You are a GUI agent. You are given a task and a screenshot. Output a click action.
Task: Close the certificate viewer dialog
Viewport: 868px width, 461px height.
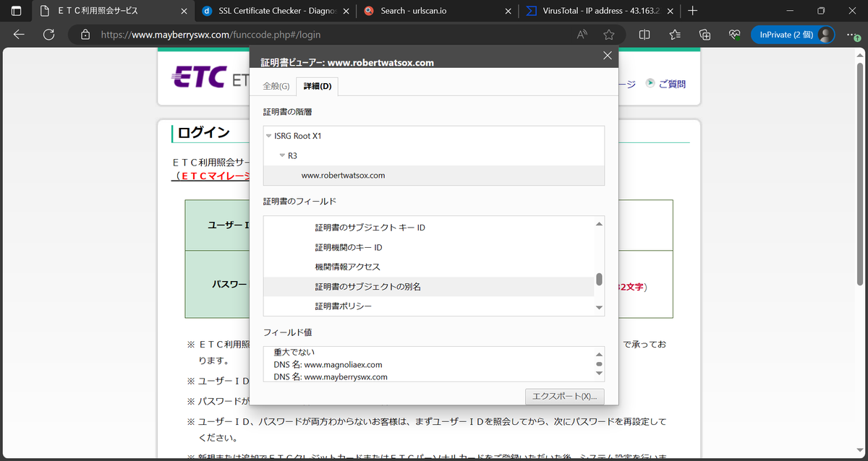(607, 56)
